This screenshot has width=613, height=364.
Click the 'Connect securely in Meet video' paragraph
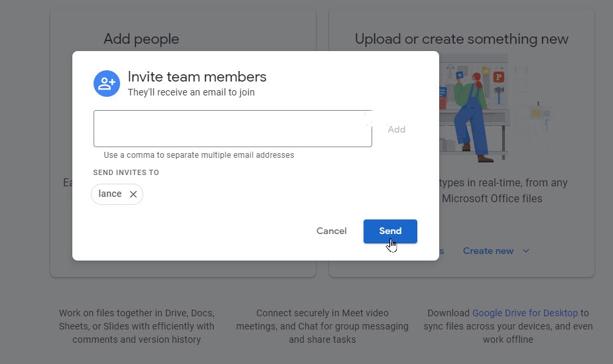(322, 326)
